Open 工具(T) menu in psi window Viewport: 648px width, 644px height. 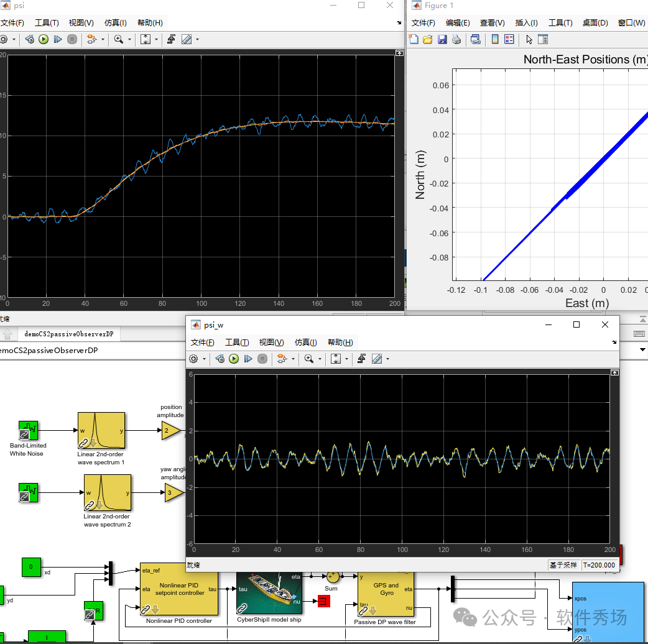[47, 23]
